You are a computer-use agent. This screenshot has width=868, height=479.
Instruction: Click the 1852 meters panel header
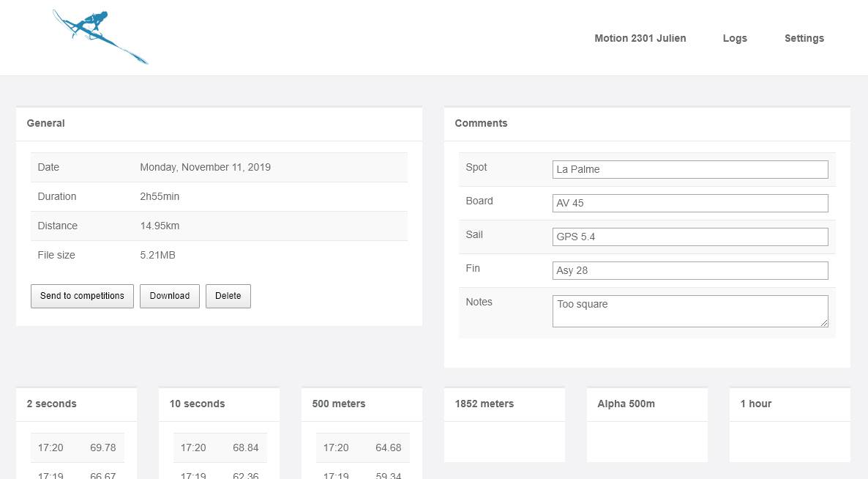(x=484, y=404)
